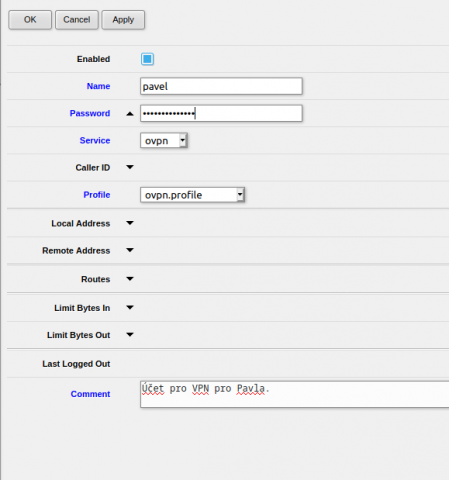Click into the Password field

[x=221, y=113]
